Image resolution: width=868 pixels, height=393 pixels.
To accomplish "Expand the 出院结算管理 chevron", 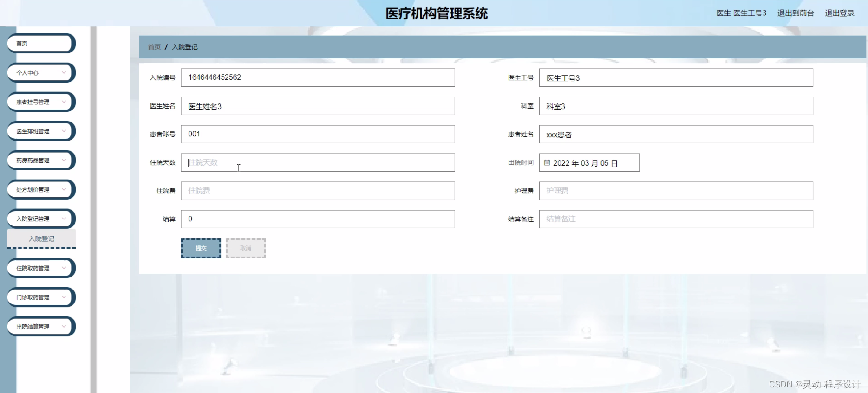I will coord(64,326).
